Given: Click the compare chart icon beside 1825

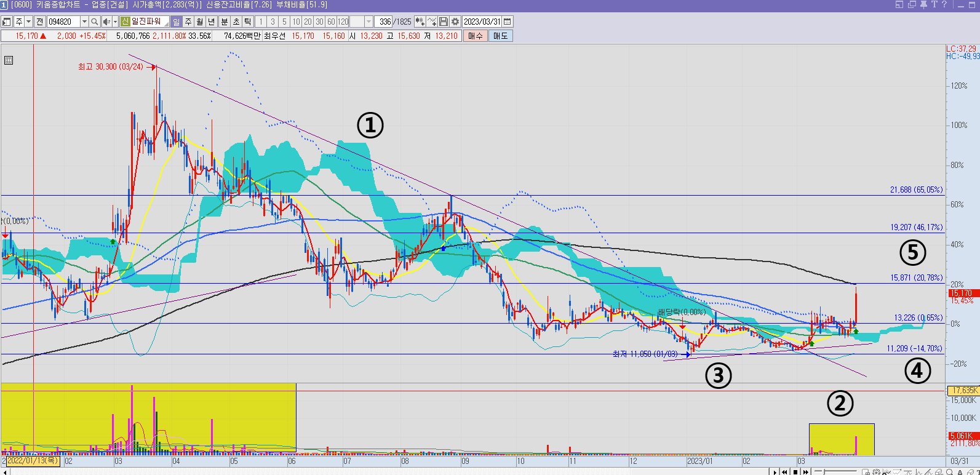Looking at the screenshot, I should click(420, 22).
